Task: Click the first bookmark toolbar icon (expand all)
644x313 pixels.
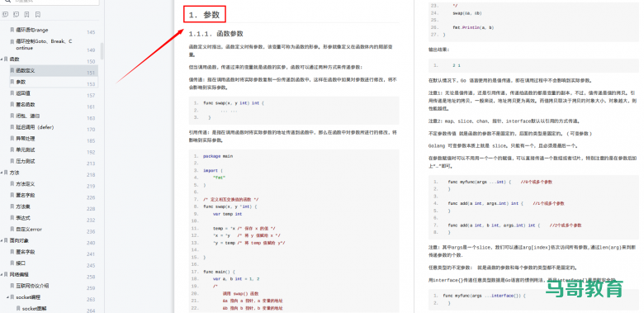Action: pos(5,14)
